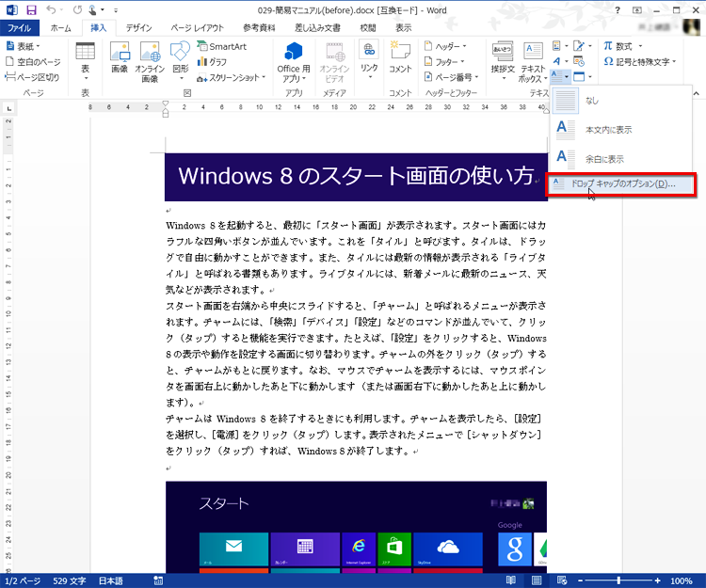Click signature line icon
The height and width of the screenshot is (588, 706).
pos(582,46)
